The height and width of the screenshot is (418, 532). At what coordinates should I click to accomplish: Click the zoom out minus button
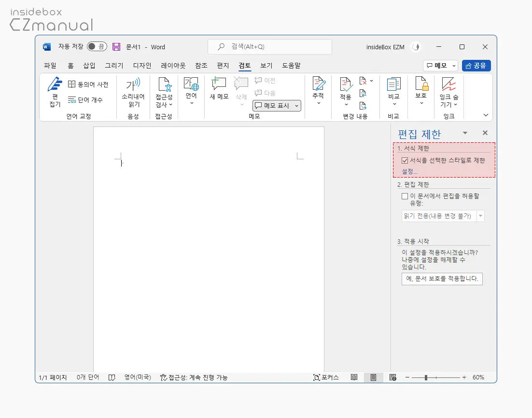(407, 377)
